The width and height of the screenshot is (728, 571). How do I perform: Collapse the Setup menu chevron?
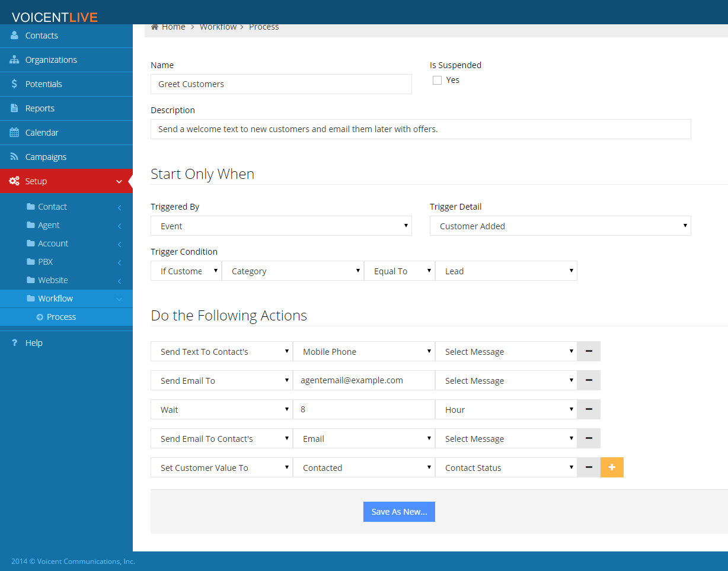pyautogui.click(x=119, y=181)
